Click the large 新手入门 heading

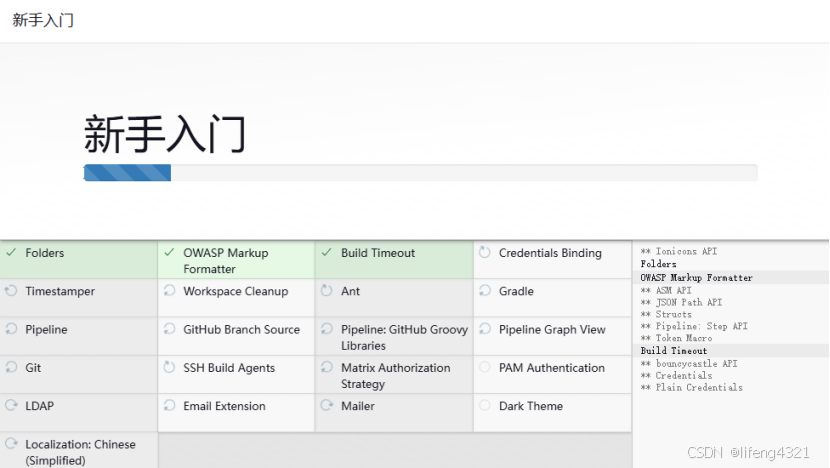pyautogui.click(x=165, y=134)
